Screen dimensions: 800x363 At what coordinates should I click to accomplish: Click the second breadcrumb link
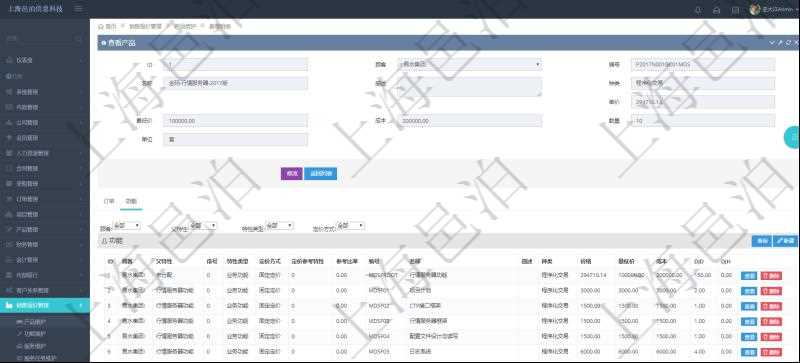pyautogui.click(x=145, y=26)
